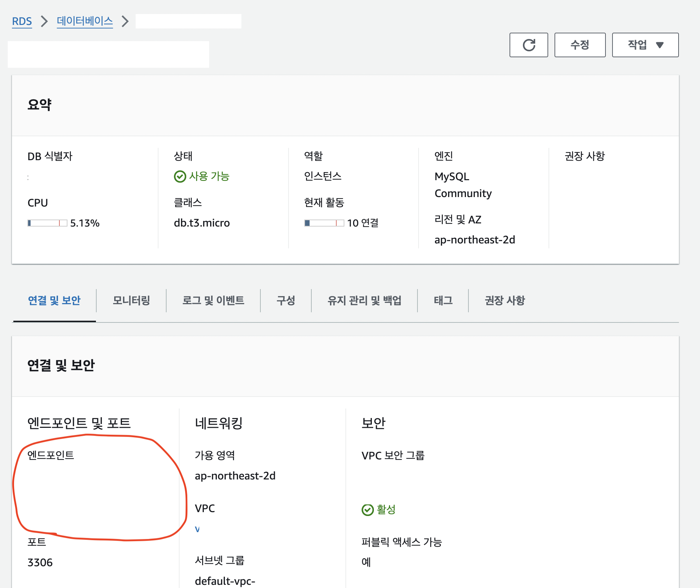Go to the 구성 tab
The height and width of the screenshot is (588, 700).
(286, 301)
